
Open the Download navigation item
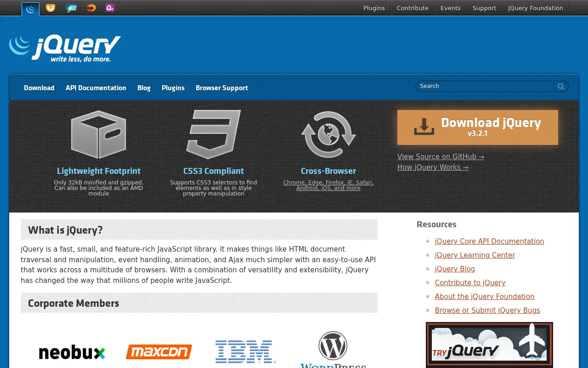click(39, 88)
